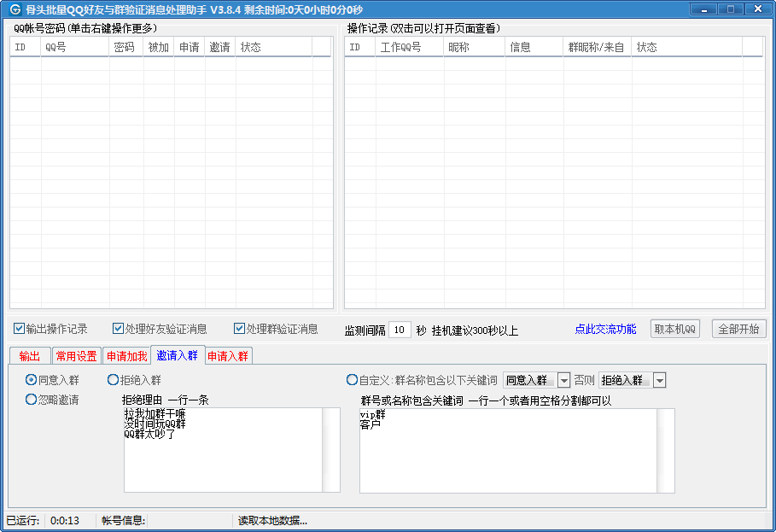The image size is (776, 532).
Task: Toggle the 输出操作记录 checkbox
Action: pyautogui.click(x=19, y=329)
